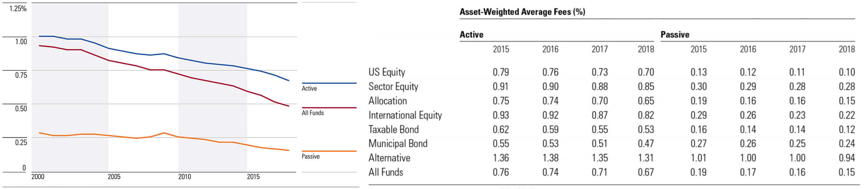Select the Active column group header in table
This screenshot has height=189, width=868.
[x=471, y=35]
